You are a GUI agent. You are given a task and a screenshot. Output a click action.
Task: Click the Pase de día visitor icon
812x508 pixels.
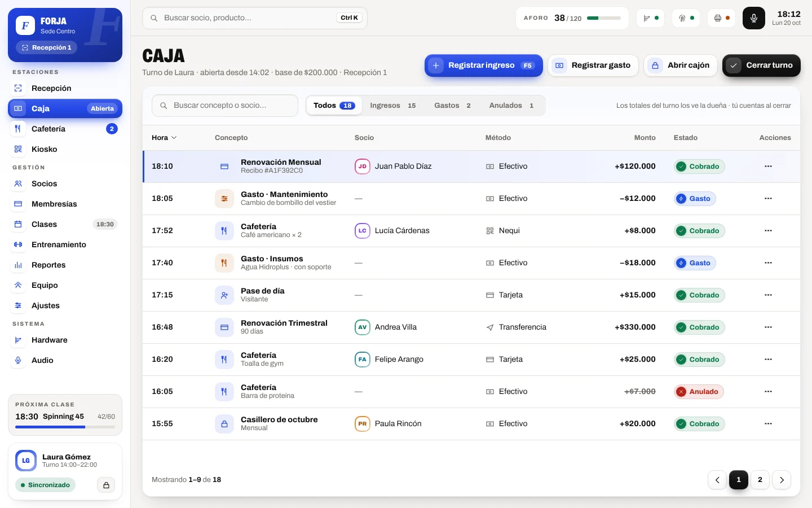pyautogui.click(x=224, y=295)
